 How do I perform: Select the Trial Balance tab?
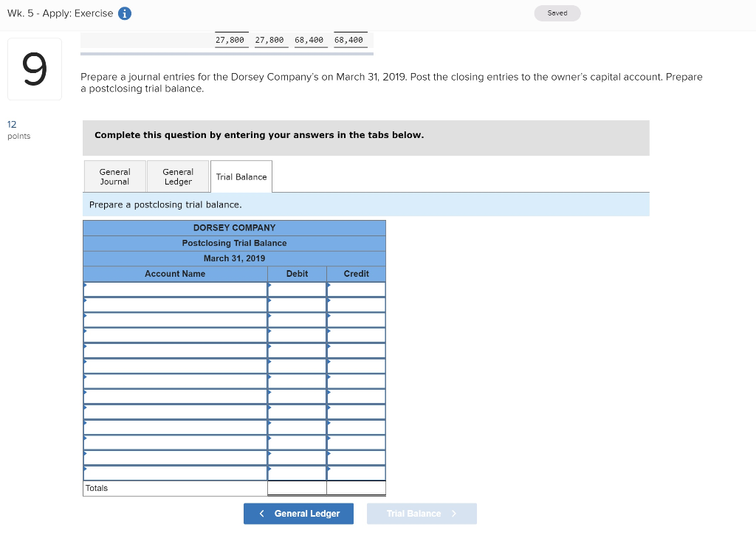pos(241,176)
